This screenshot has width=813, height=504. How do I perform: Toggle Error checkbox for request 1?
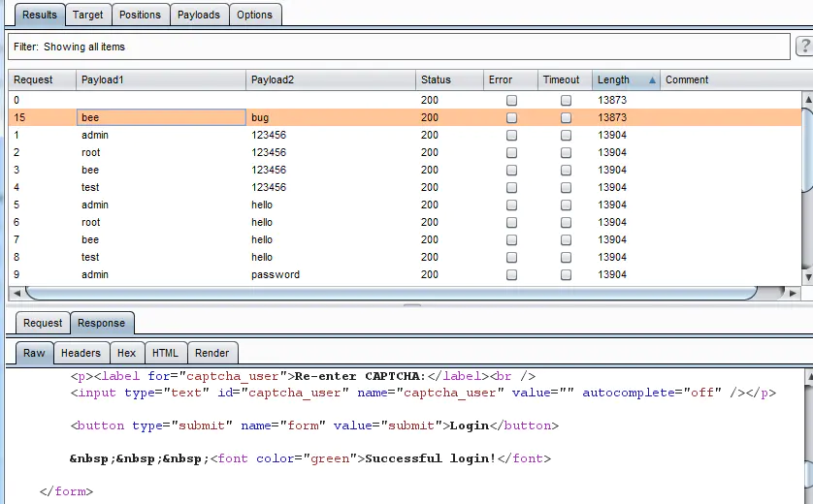[511, 135]
